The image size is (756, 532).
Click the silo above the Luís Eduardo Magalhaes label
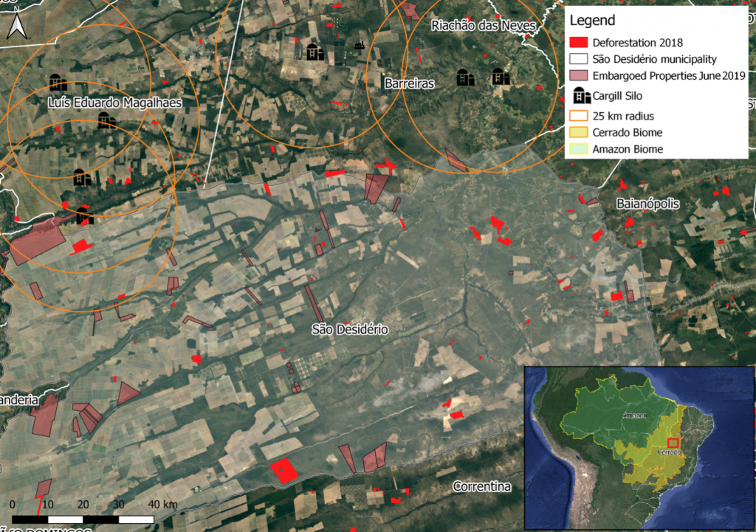(x=58, y=83)
